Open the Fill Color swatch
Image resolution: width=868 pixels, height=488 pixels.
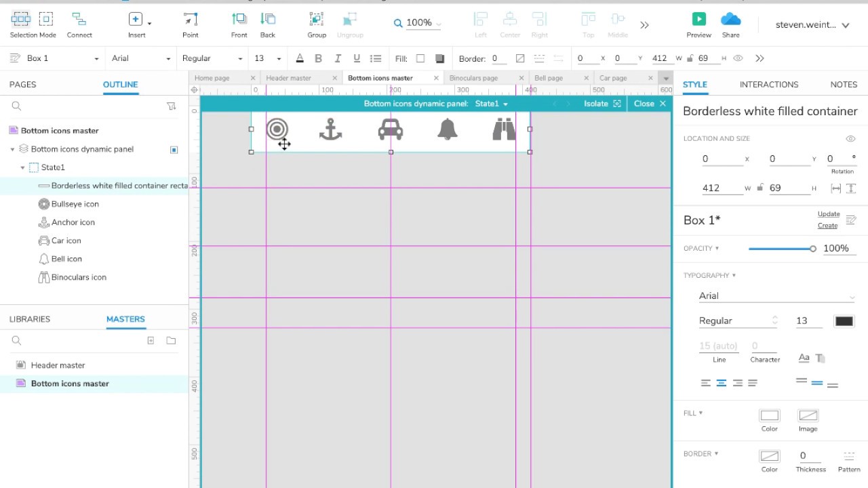770,415
